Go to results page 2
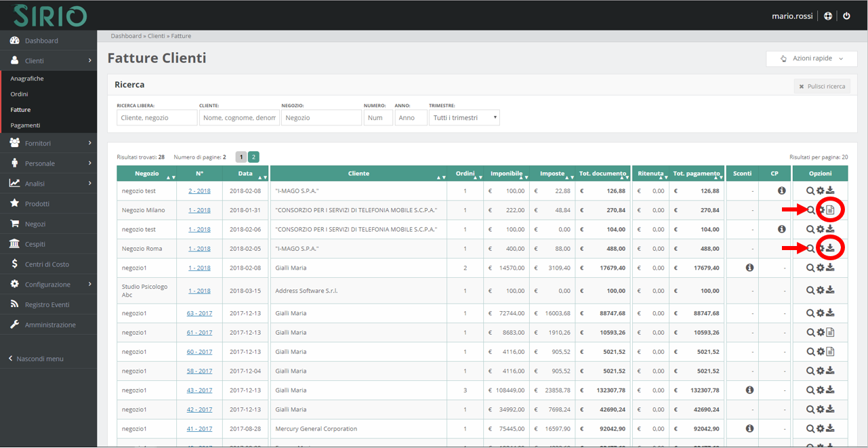This screenshot has height=448, width=868. pos(253,157)
